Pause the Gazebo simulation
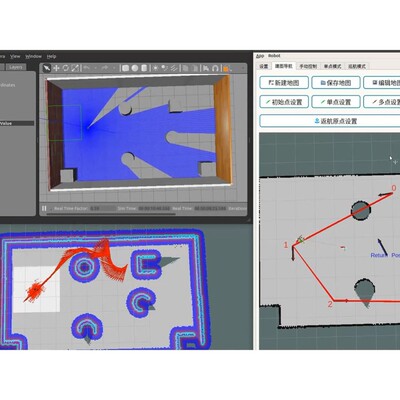400x400 pixels. tap(44, 208)
